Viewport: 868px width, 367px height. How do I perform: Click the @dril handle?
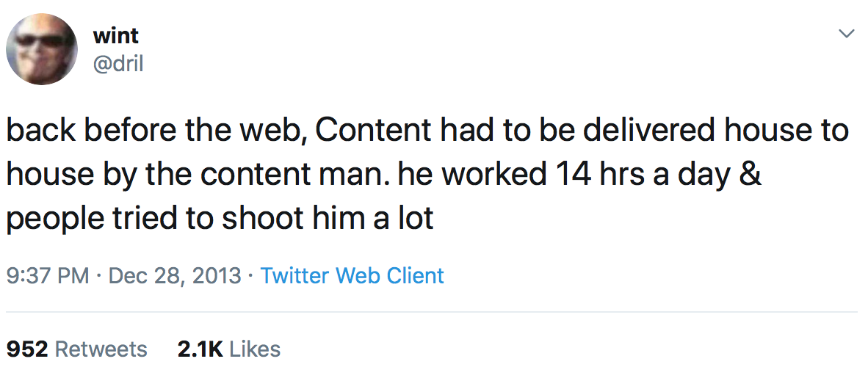pos(118,64)
